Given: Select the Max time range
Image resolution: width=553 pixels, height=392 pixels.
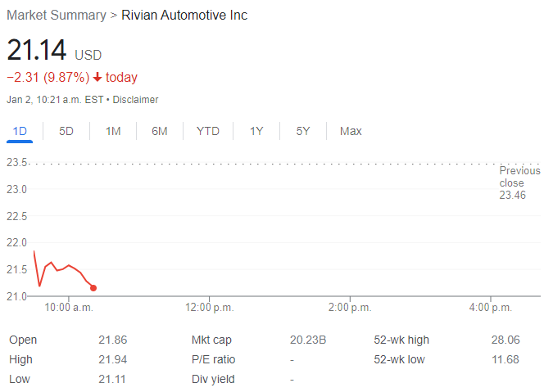Looking at the screenshot, I should pyautogui.click(x=351, y=131).
